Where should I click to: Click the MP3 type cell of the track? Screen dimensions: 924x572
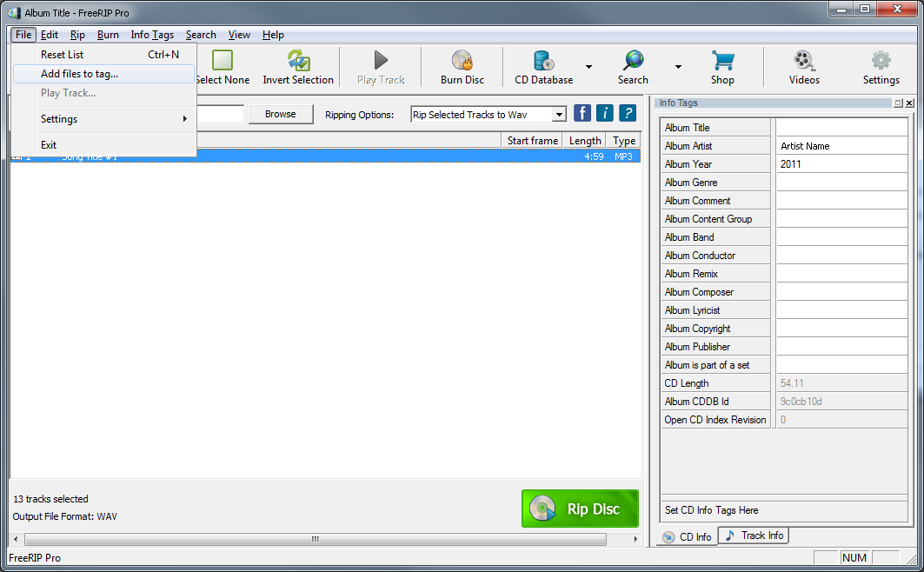pyautogui.click(x=623, y=156)
